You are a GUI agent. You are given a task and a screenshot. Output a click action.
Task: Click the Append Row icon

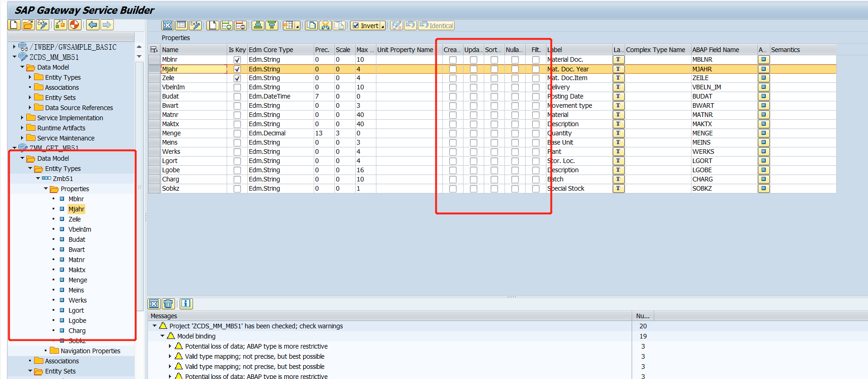click(x=227, y=26)
